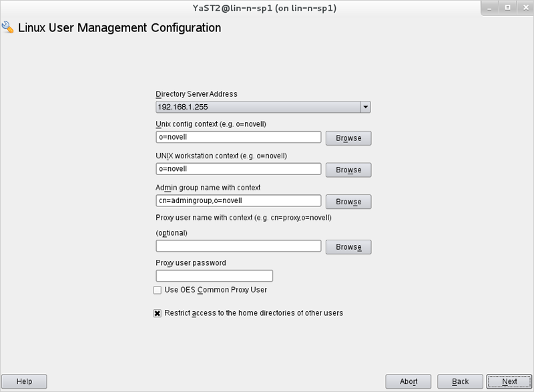This screenshot has height=392, width=534.
Task: Open the Directory Server Address dropdown
Action: [x=365, y=107]
